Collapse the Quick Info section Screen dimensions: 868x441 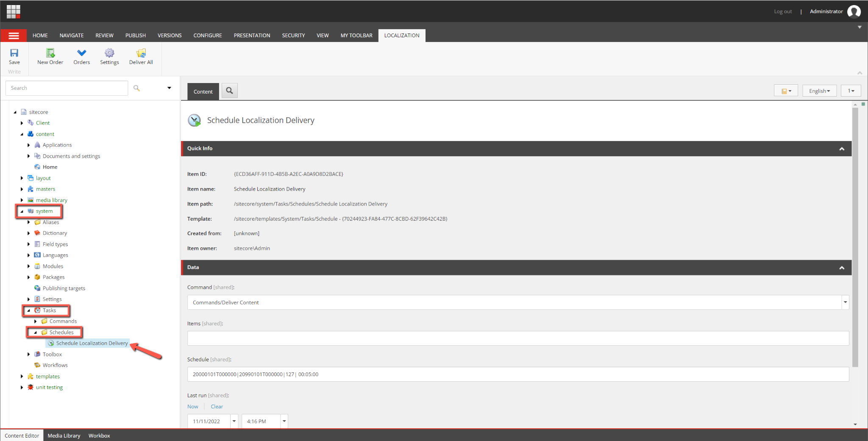842,149
